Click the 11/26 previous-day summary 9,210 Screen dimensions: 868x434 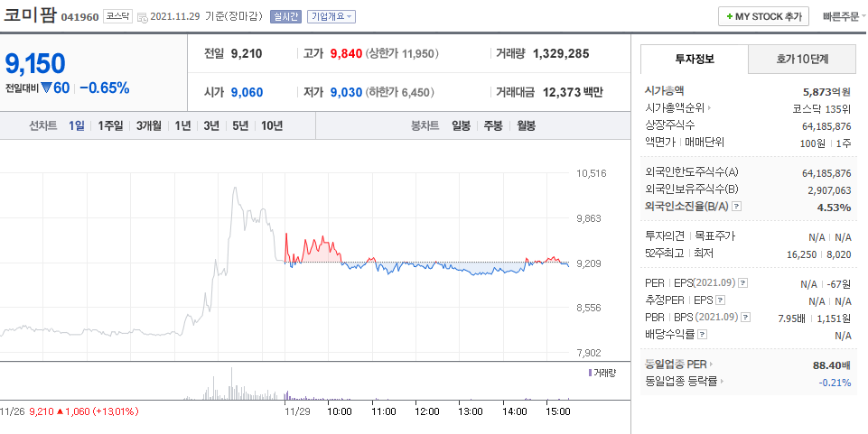tap(40, 411)
